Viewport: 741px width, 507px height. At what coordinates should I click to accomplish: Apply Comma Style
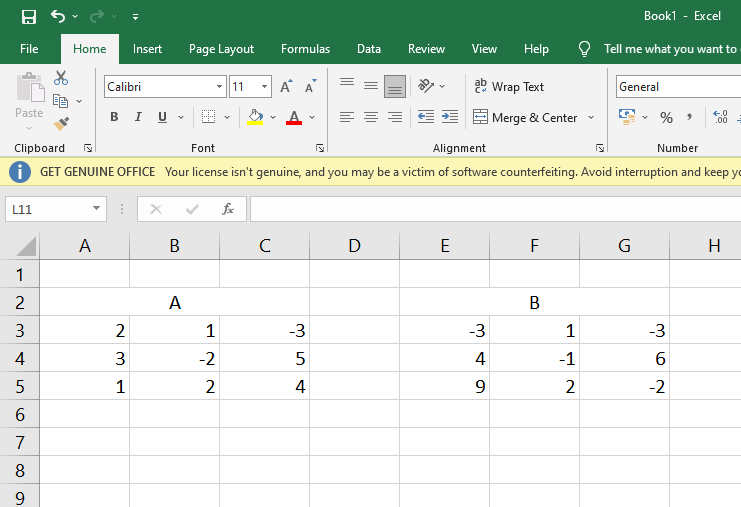[x=689, y=117]
